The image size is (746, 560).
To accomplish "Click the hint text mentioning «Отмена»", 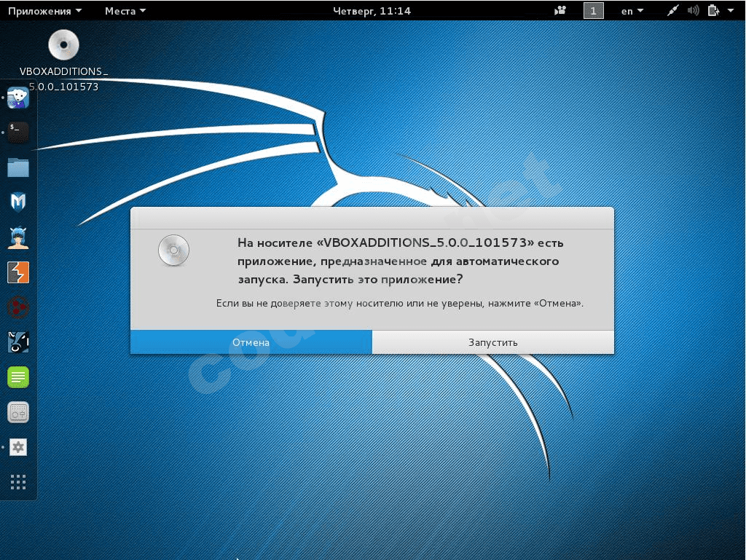I will [x=400, y=303].
